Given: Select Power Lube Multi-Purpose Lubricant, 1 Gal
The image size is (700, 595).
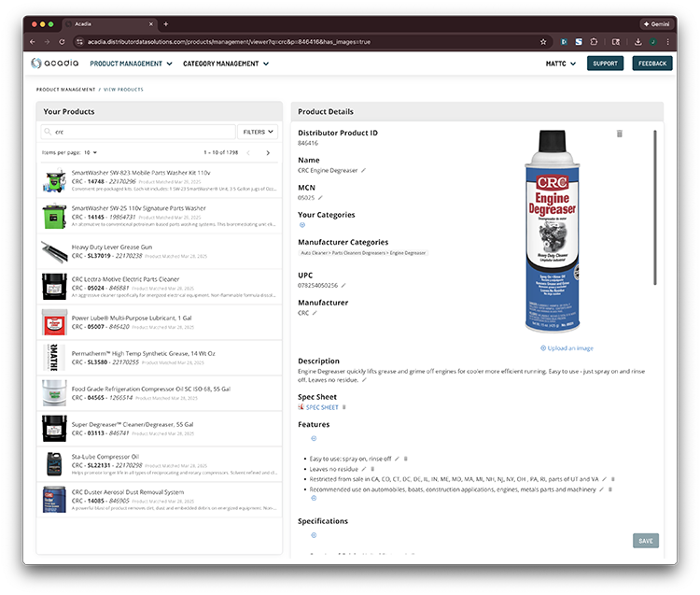Looking at the screenshot, I should [160, 322].
